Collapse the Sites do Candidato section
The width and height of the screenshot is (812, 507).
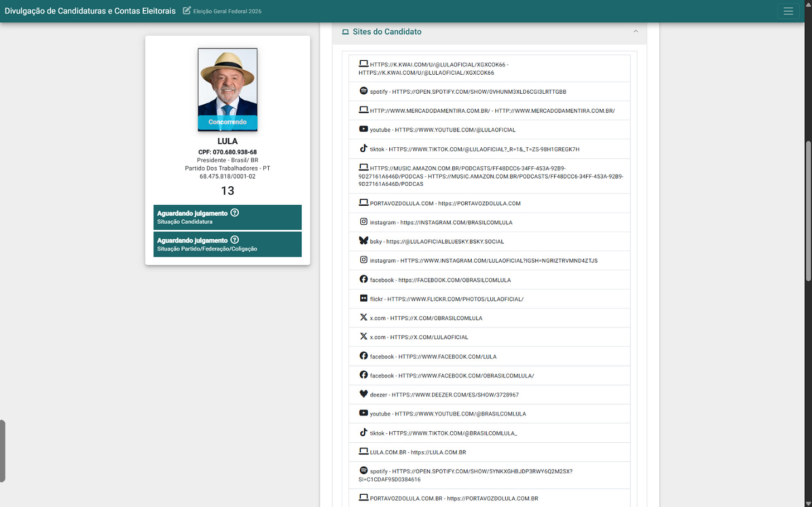pos(635,32)
